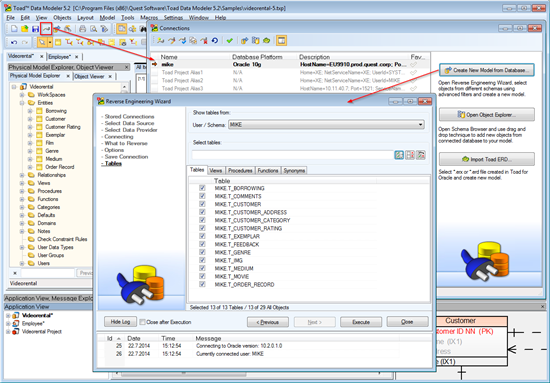The height and width of the screenshot is (383, 550).
Task: Click the green Toad icon in Connections toolbar
Action: 266,41
